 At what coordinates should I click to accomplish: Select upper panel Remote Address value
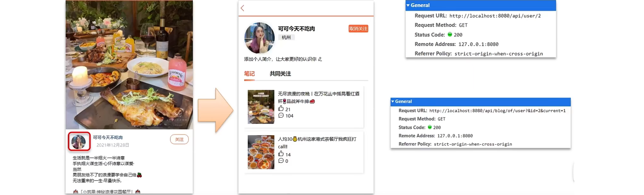[478, 44]
